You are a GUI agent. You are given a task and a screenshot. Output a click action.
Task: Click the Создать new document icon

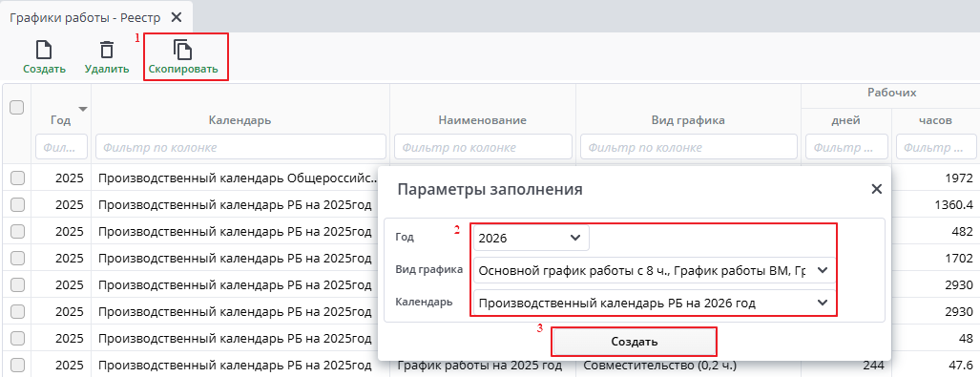44,50
